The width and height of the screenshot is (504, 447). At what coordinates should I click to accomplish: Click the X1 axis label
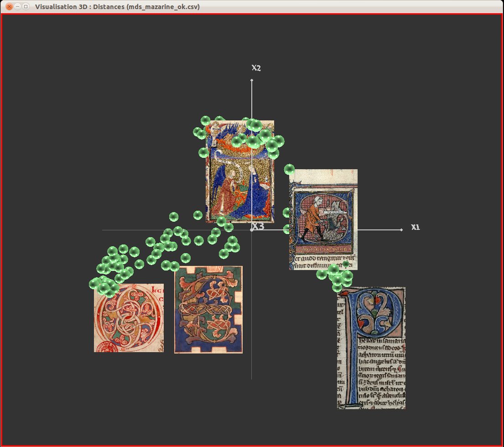tap(415, 227)
